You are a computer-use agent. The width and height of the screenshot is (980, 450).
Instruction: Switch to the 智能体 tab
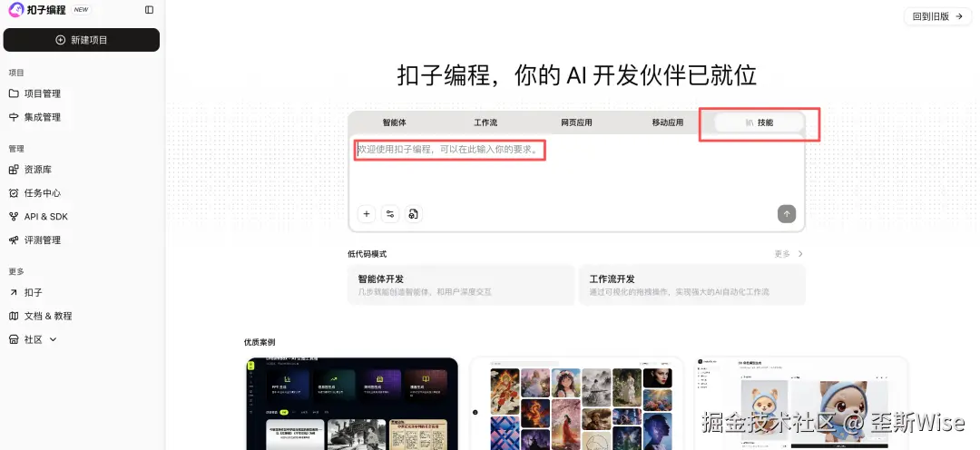395,122
